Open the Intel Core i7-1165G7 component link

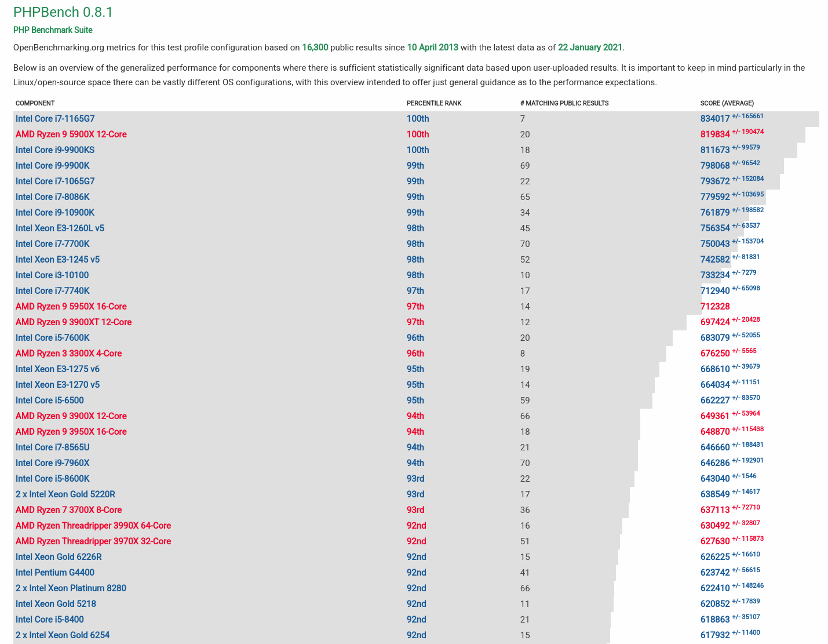[55, 119]
